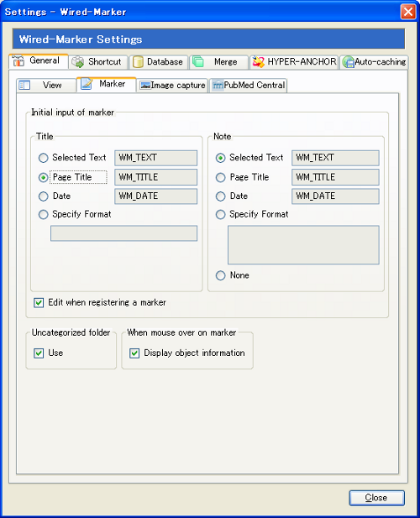This screenshot has width=420, height=518.
Task: Click the Note Specify Format text area
Action: tap(303, 245)
